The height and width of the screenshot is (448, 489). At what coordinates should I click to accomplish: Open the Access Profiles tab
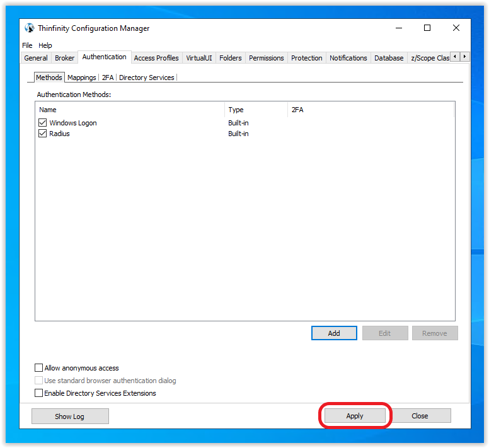coord(156,58)
